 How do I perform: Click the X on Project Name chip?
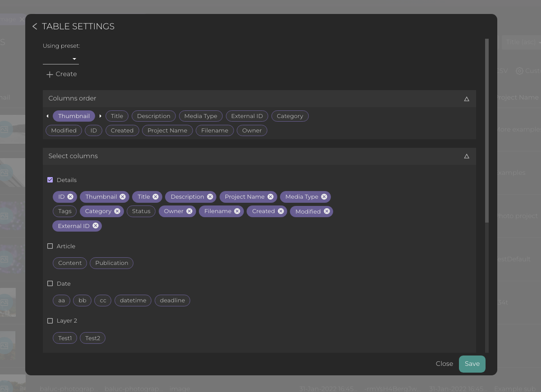270,197
